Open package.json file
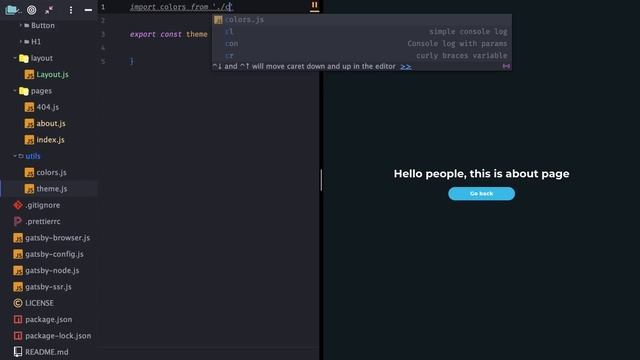The width and height of the screenshot is (640, 360). [49, 319]
